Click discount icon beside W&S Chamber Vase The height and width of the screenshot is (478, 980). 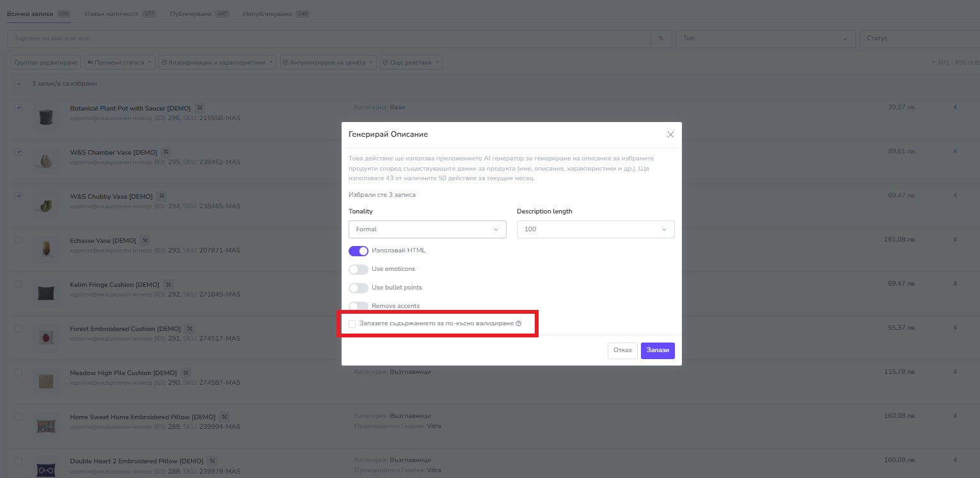click(166, 152)
